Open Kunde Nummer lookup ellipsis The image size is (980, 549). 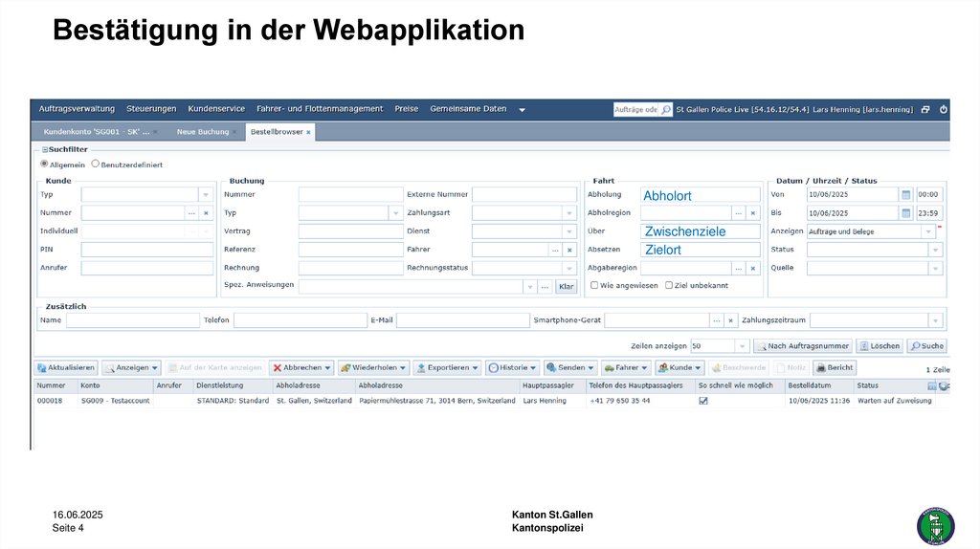pos(191,213)
